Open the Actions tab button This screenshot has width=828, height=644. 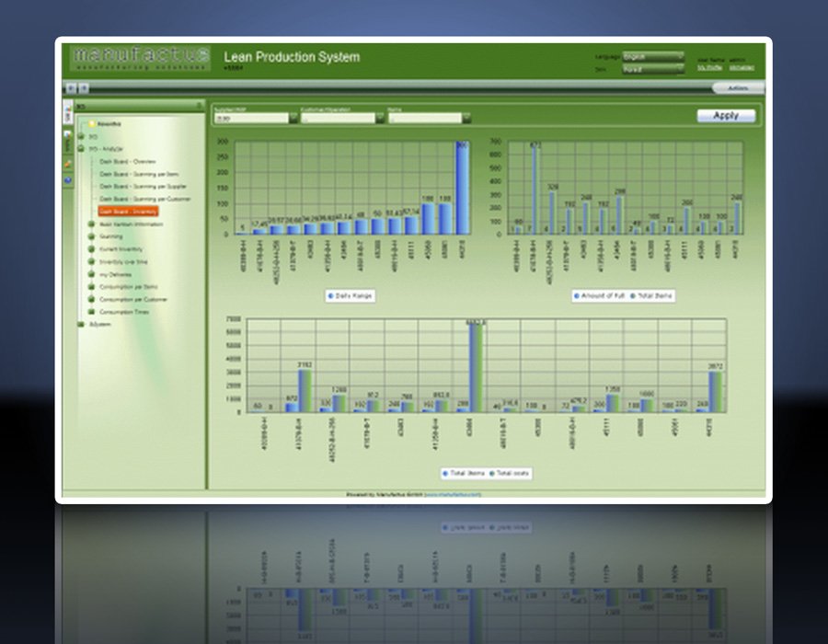point(738,88)
